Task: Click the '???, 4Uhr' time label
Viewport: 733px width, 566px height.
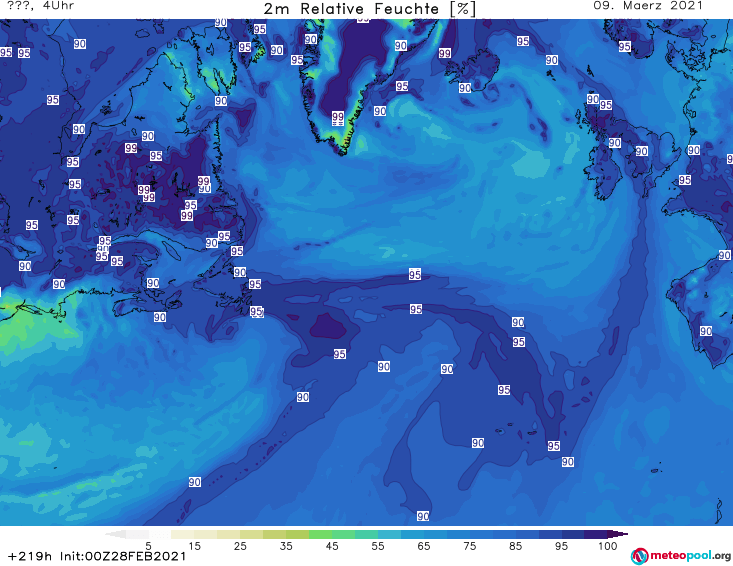Action: point(40,6)
